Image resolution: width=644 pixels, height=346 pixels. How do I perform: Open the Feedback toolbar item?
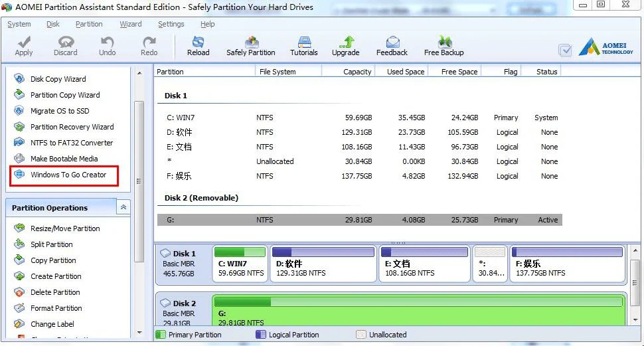[x=392, y=46]
